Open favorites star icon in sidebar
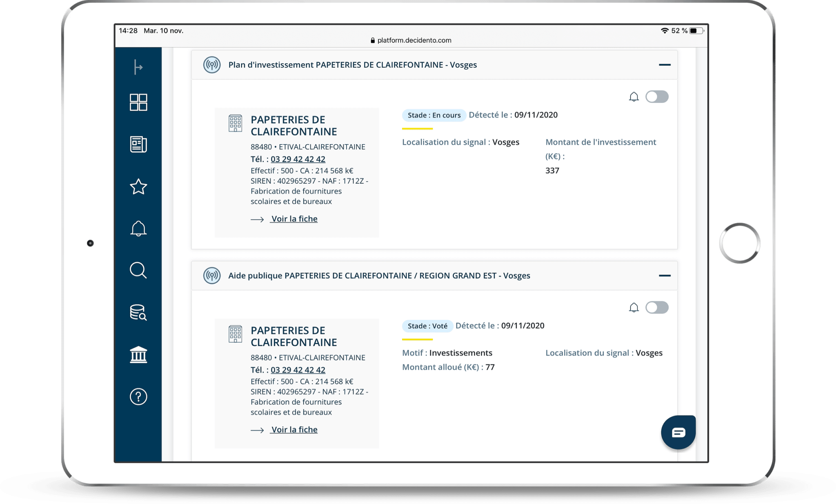Screen dimensions: 836x504 click(138, 187)
